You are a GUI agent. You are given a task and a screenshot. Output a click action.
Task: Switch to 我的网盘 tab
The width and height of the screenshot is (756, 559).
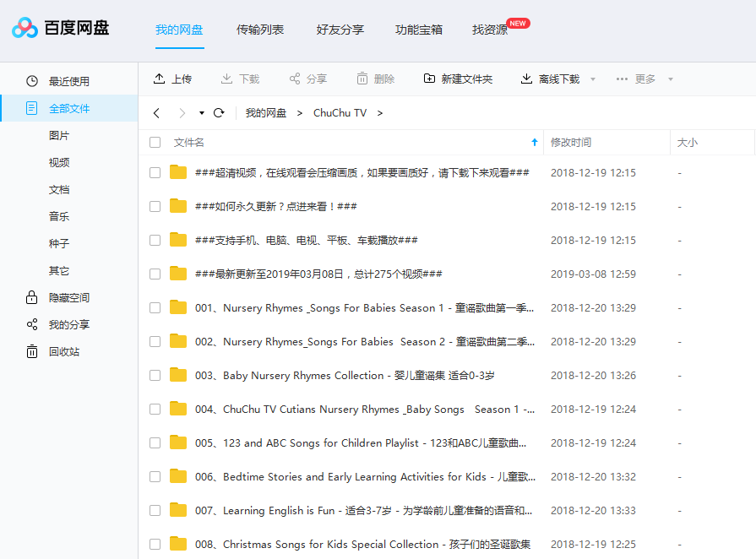pos(179,30)
